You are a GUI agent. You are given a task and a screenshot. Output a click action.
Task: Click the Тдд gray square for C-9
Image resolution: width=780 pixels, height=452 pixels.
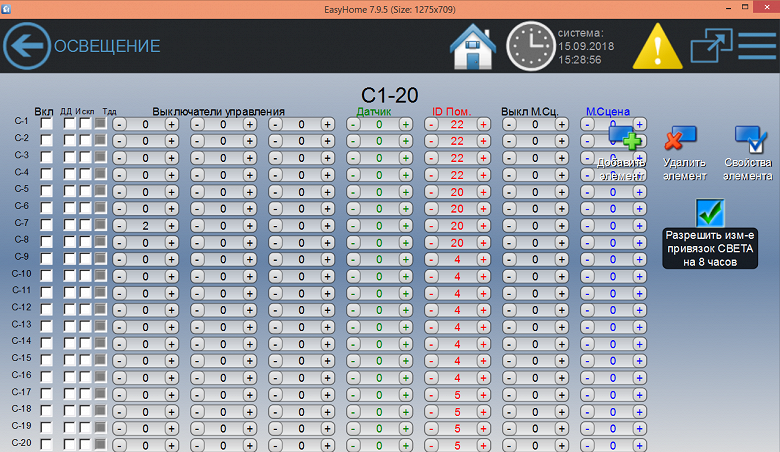click(x=100, y=258)
